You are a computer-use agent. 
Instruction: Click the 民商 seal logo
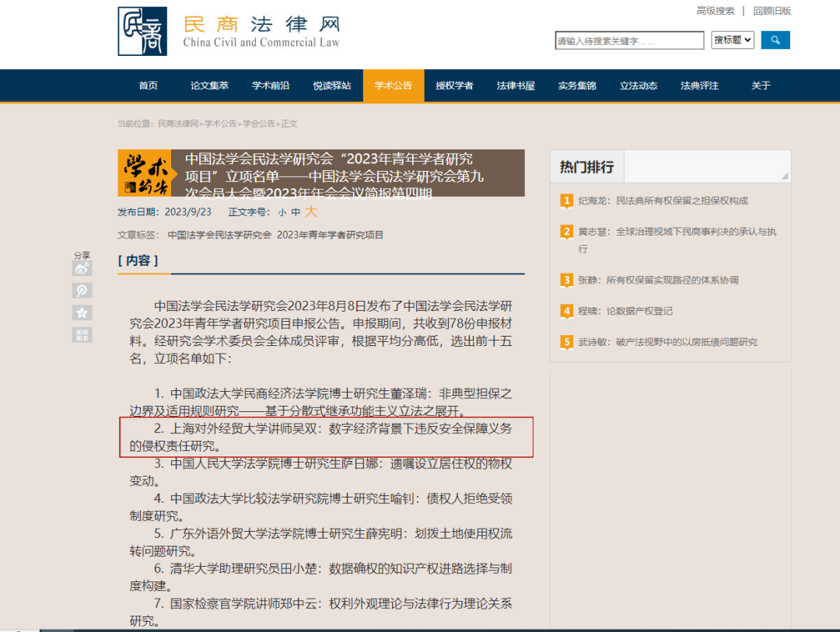(143, 33)
